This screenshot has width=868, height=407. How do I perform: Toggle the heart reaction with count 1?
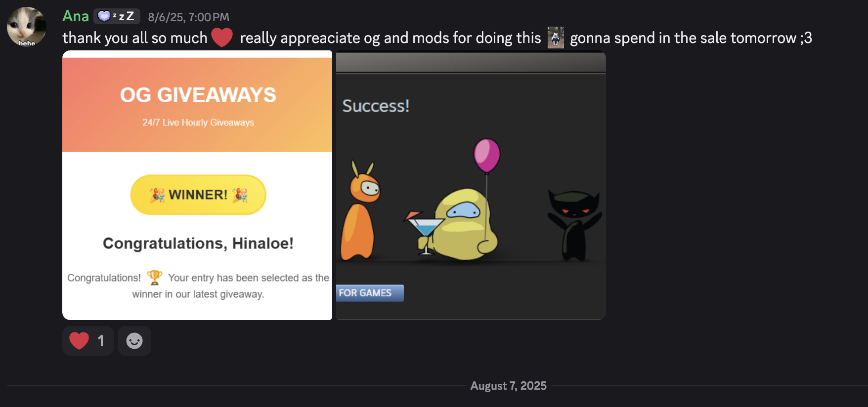[88, 341]
